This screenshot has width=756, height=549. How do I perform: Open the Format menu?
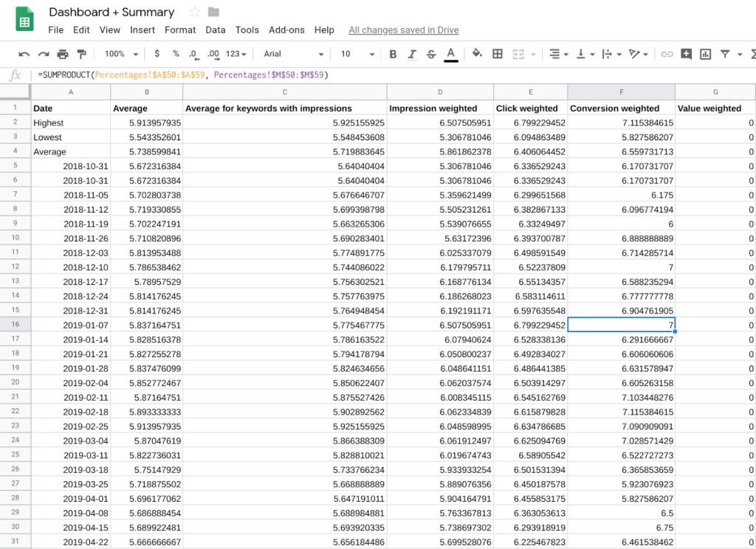[x=180, y=30]
